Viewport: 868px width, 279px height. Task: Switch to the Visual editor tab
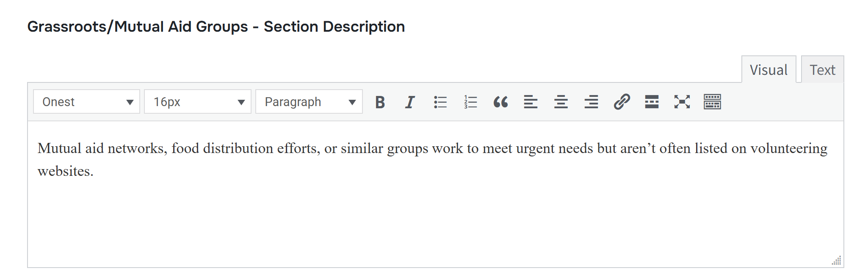768,70
